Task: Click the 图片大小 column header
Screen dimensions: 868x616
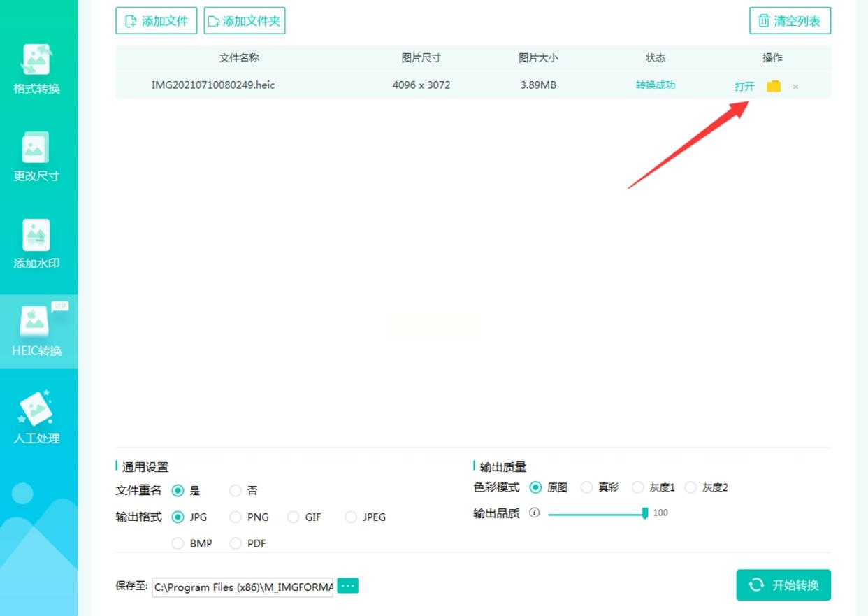Action: [538, 58]
